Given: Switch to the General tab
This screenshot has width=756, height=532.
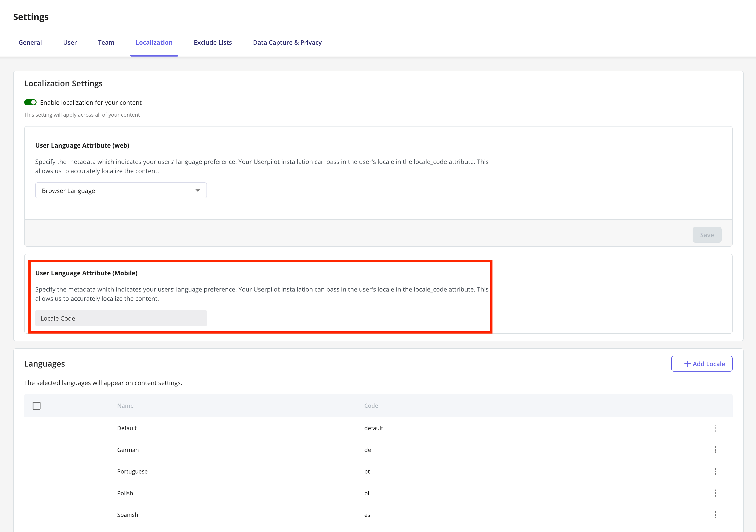Looking at the screenshot, I should click(x=30, y=42).
